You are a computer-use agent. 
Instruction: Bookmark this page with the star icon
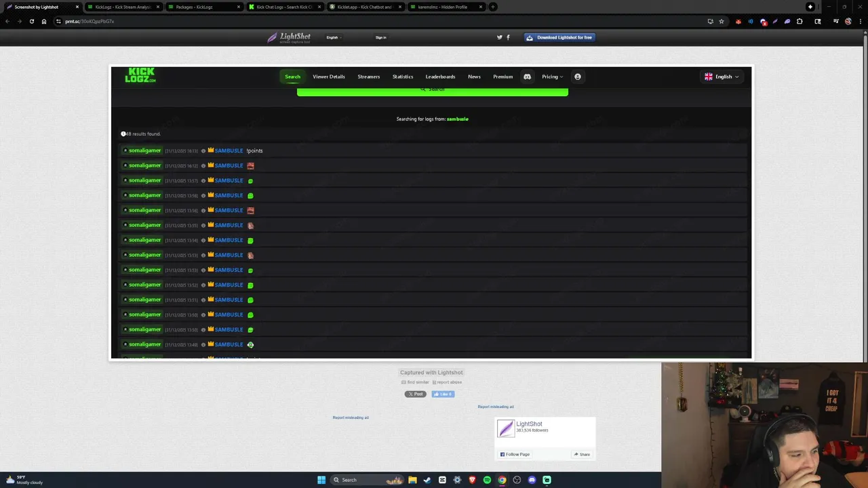tap(722, 21)
